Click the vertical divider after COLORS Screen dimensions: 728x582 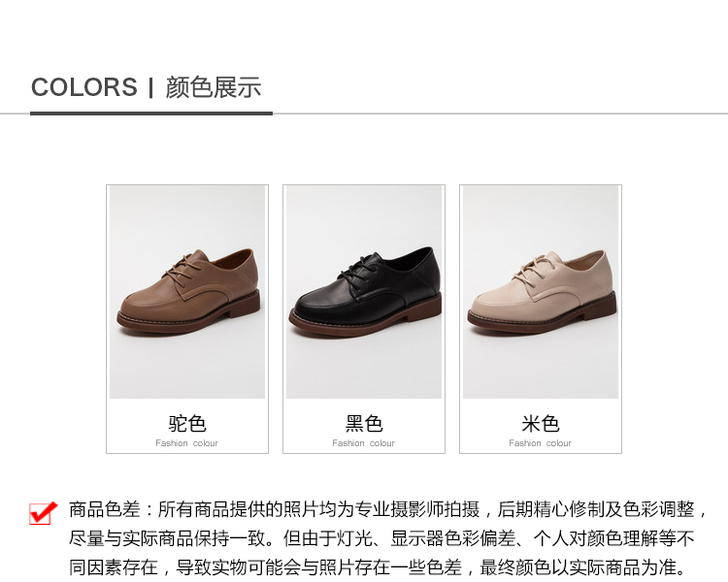(151, 87)
